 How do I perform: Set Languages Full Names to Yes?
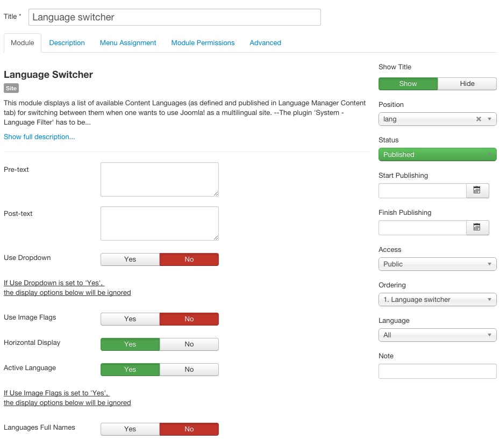click(x=130, y=429)
